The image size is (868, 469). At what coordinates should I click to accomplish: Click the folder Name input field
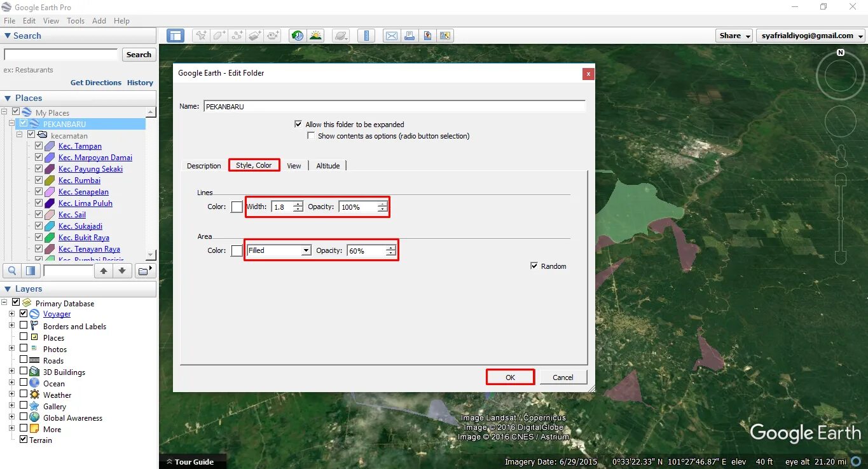(394, 107)
